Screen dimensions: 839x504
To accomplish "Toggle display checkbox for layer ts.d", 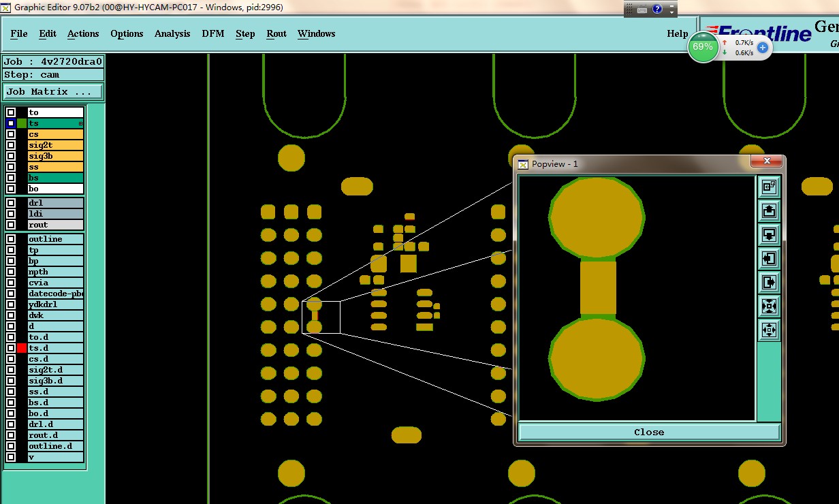I will (11, 348).
